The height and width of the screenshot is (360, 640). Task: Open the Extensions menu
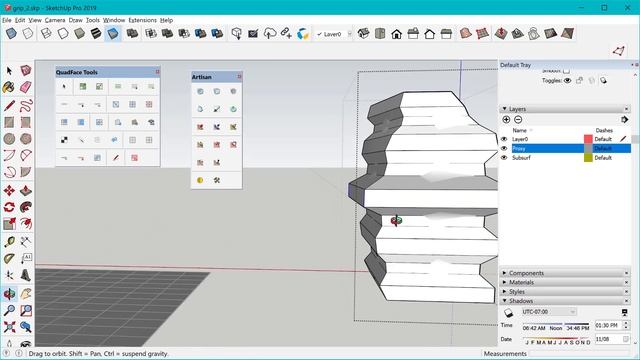point(142,20)
